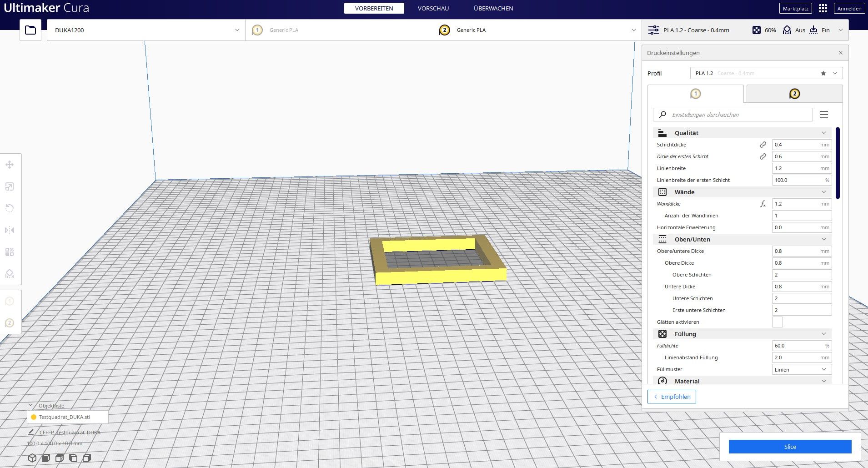Select extruder 1 settings tab
Viewport: 868px width, 468px height.
pos(696,94)
